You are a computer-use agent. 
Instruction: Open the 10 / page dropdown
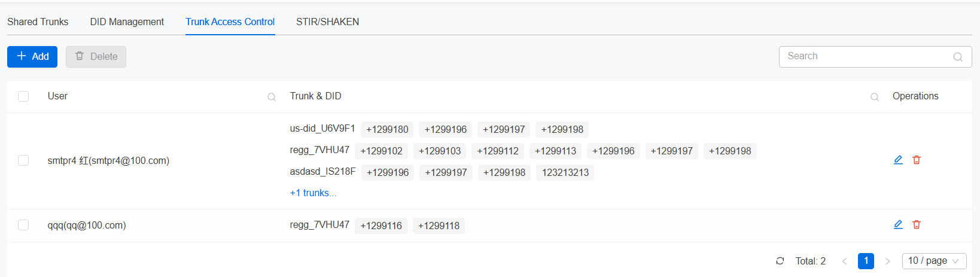click(933, 261)
